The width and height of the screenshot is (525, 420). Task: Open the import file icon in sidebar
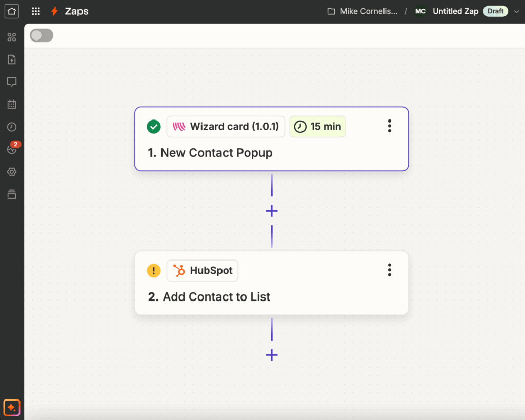pos(11,59)
